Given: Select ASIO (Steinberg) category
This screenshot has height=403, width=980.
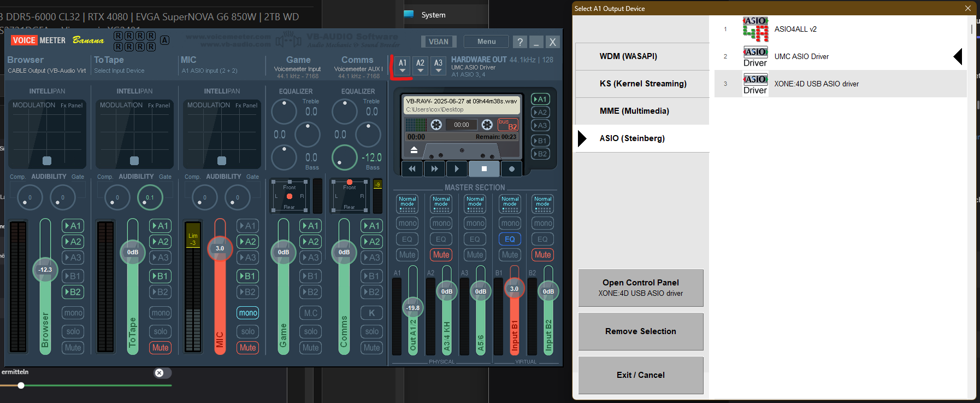Looking at the screenshot, I should [642, 138].
